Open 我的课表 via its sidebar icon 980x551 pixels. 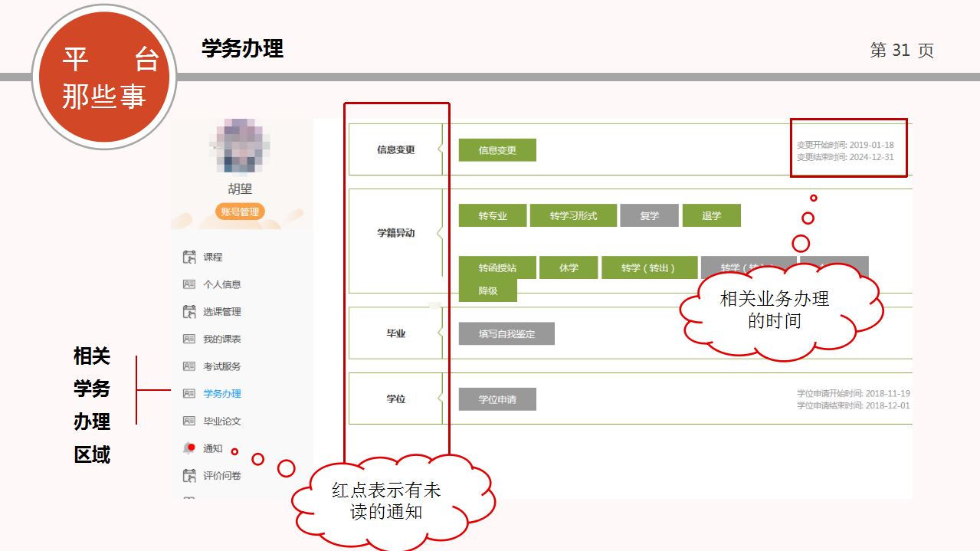click(189, 339)
